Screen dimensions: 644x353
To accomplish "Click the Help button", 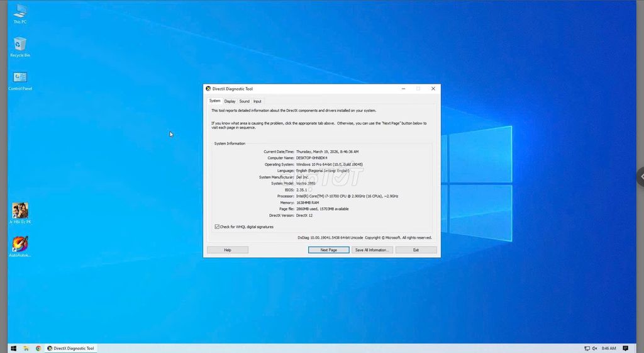I will [x=228, y=250].
